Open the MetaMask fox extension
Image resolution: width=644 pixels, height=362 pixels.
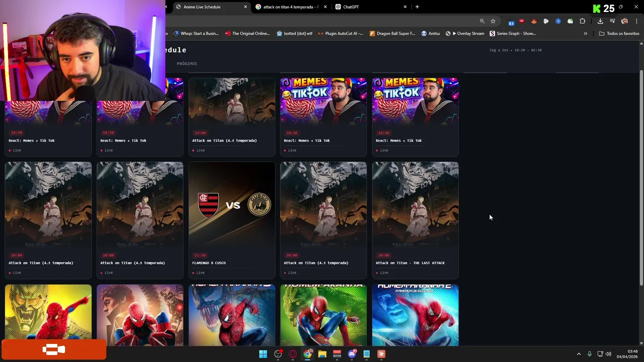coord(534,21)
